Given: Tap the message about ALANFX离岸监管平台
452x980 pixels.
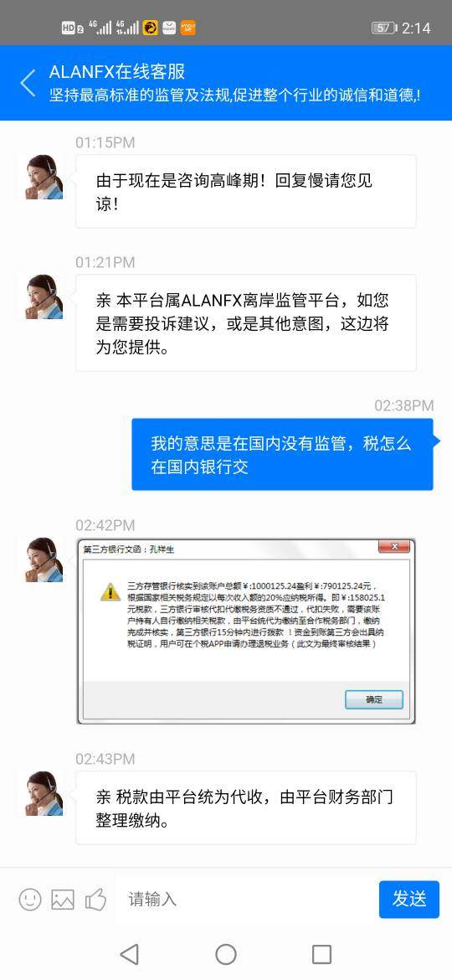Looking at the screenshot, I should pos(246,323).
